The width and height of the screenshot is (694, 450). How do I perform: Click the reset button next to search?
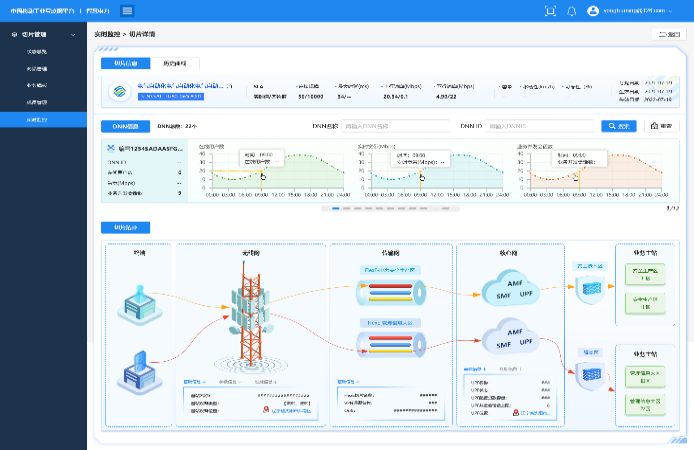662,126
